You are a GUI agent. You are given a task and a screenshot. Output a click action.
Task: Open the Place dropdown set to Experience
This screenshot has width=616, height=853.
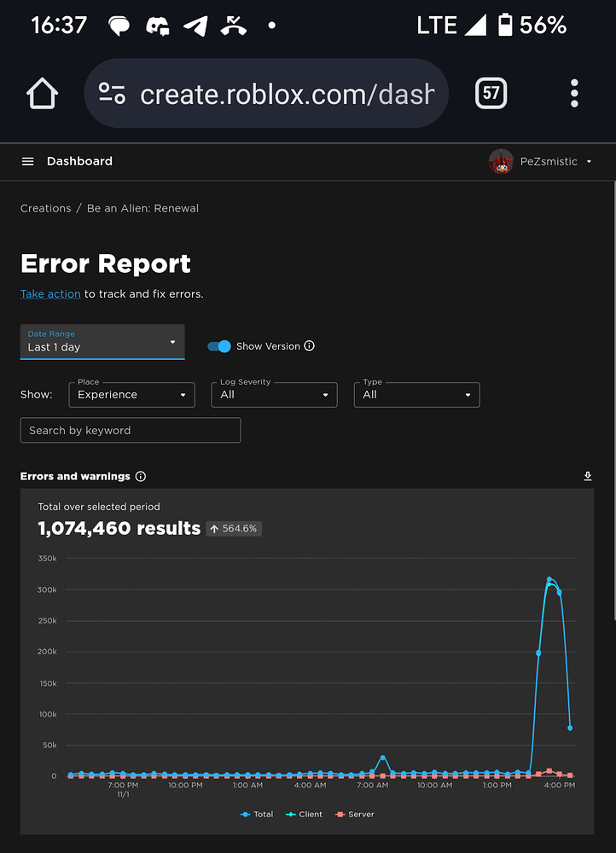pyautogui.click(x=131, y=394)
